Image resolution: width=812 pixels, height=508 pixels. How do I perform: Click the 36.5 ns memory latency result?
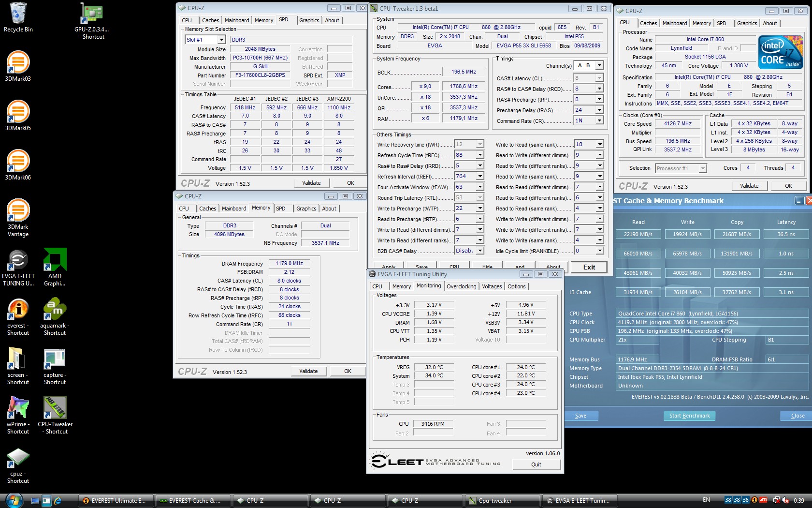786,234
